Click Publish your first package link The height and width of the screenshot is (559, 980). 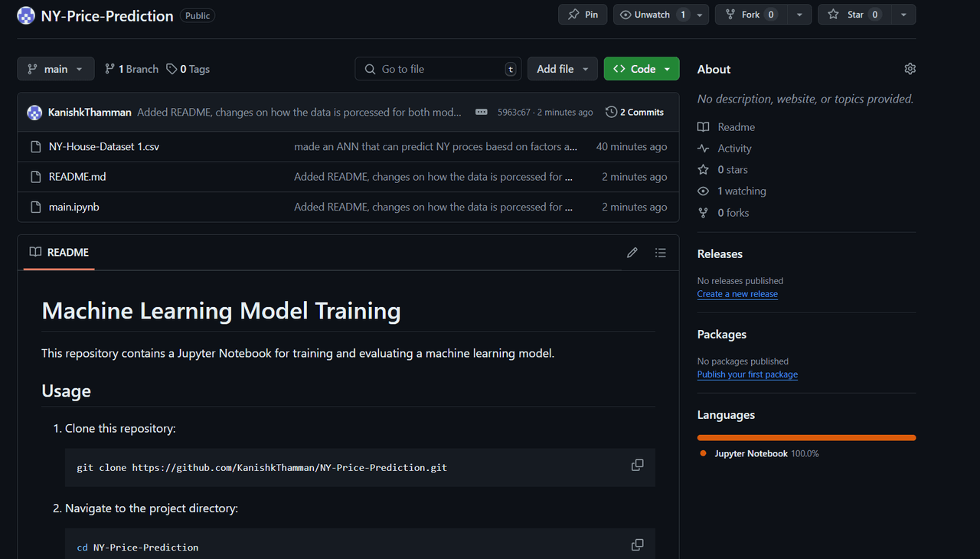click(747, 374)
